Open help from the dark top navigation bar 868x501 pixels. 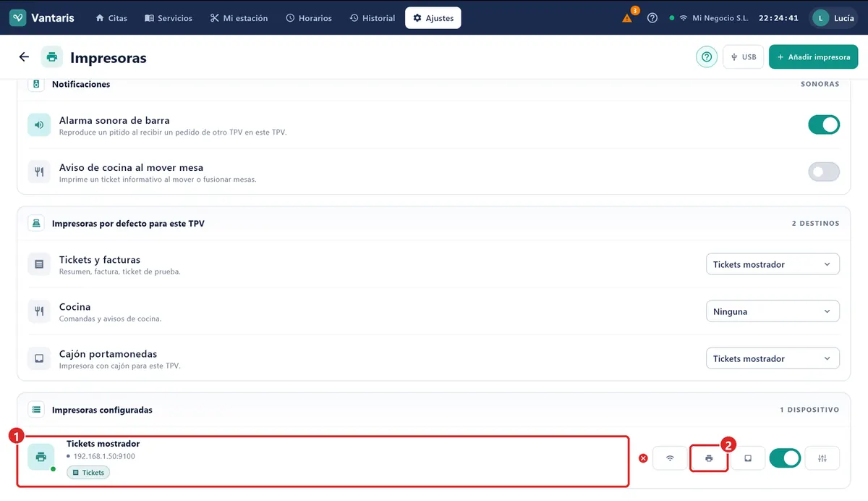[x=652, y=18]
